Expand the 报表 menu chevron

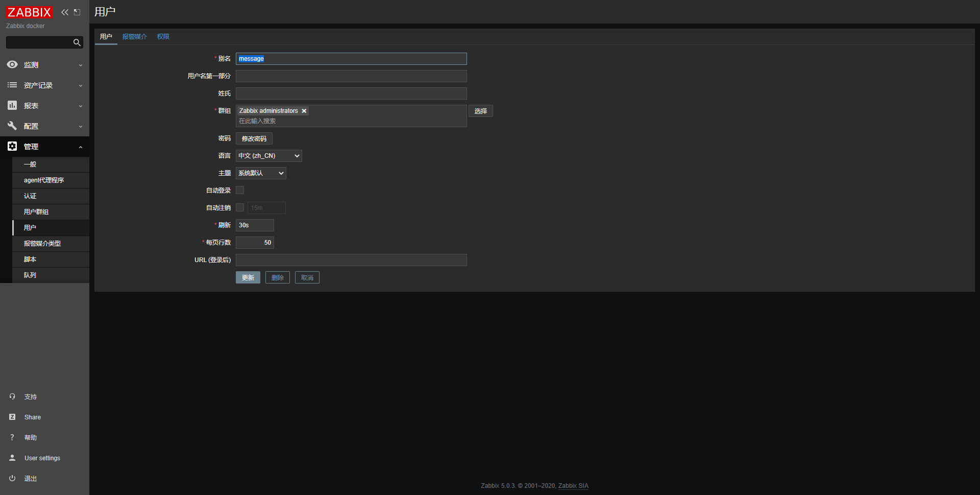point(81,106)
